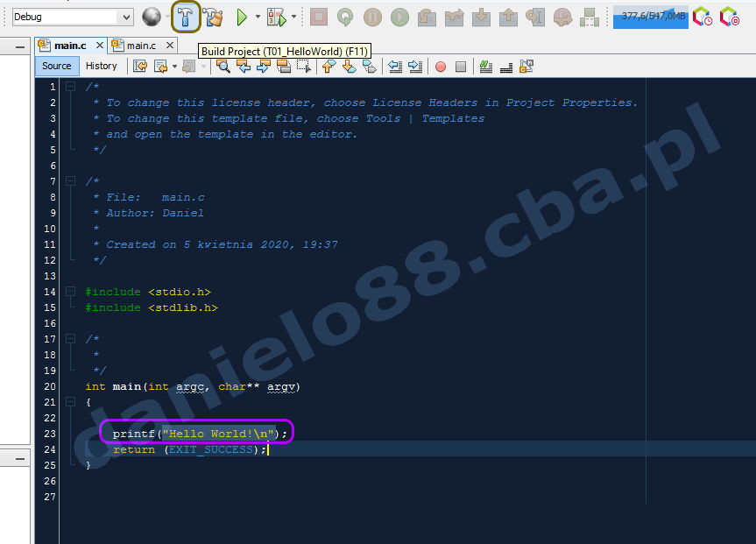The height and width of the screenshot is (544, 756).
Task: Click the Clean and Build Project icon
Action: click(x=213, y=17)
